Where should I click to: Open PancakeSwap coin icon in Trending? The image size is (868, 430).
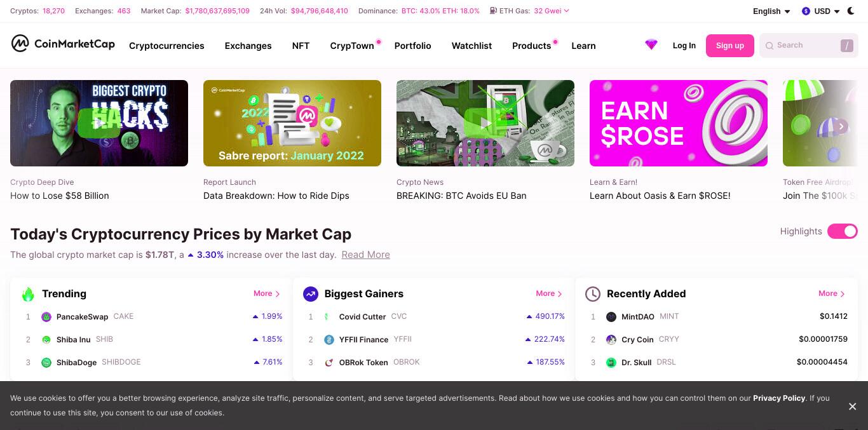coord(46,316)
